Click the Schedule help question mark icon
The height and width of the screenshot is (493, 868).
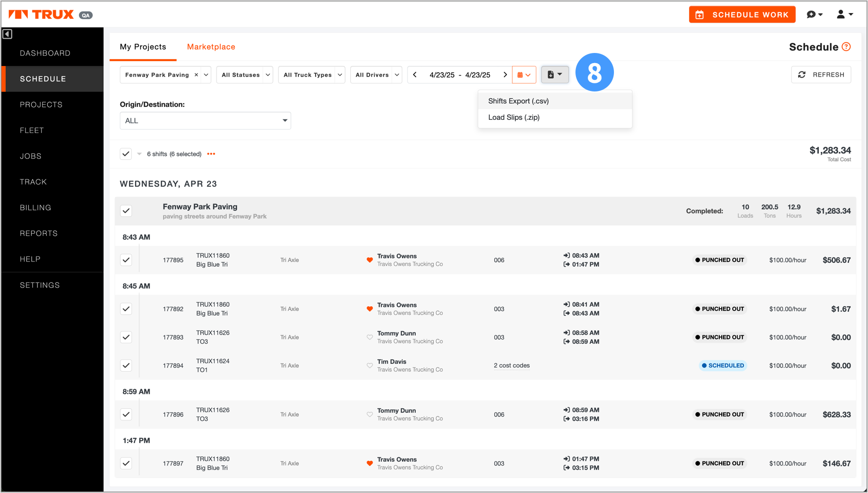coord(846,47)
